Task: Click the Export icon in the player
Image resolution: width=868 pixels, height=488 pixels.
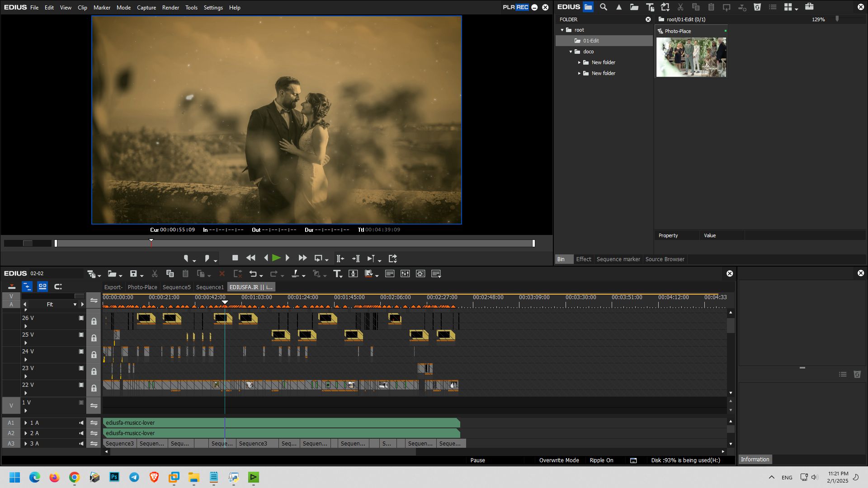Action: tap(392, 258)
